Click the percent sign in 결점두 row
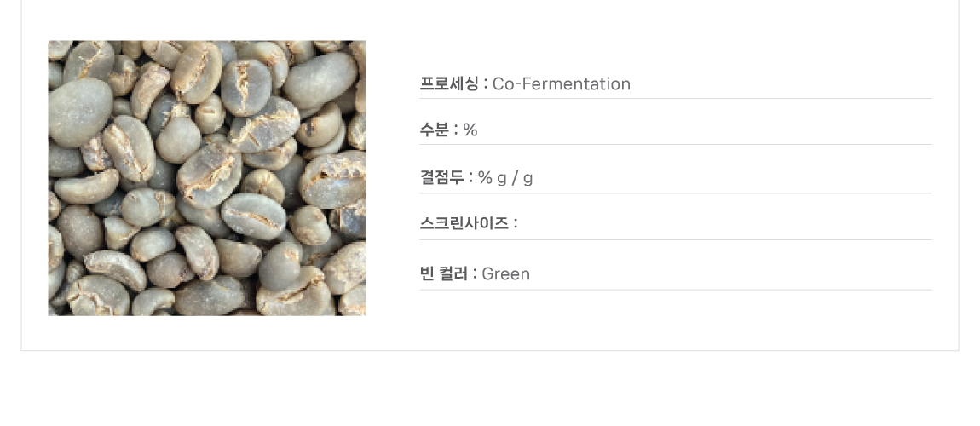The image size is (980, 426). [x=485, y=177]
